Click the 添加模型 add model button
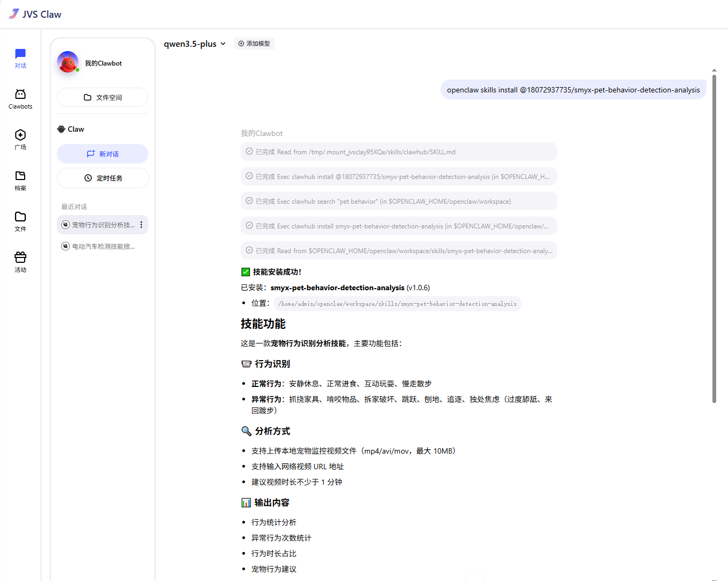Image resolution: width=728 pixels, height=581 pixels. [x=254, y=44]
